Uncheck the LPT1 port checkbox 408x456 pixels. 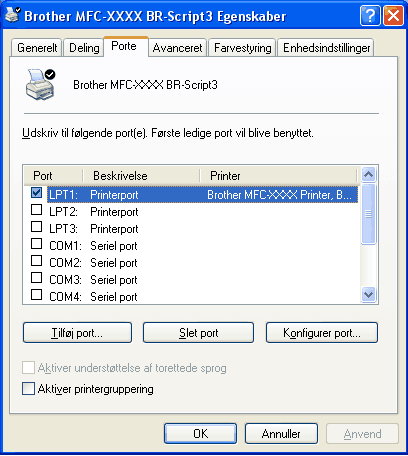(x=36, y=193)
